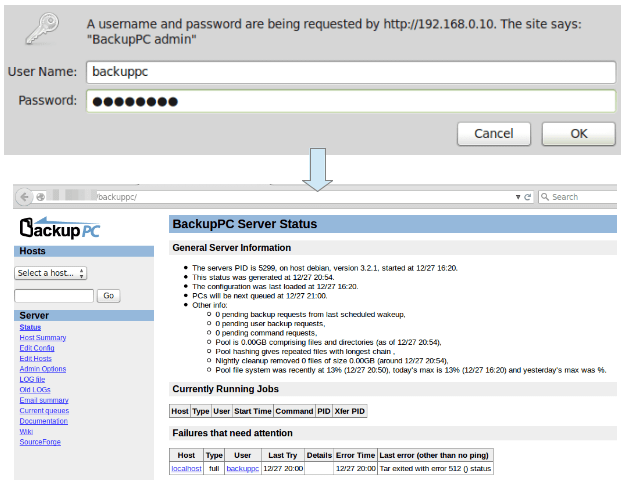Click into the Password field

[x=351, y=101]
